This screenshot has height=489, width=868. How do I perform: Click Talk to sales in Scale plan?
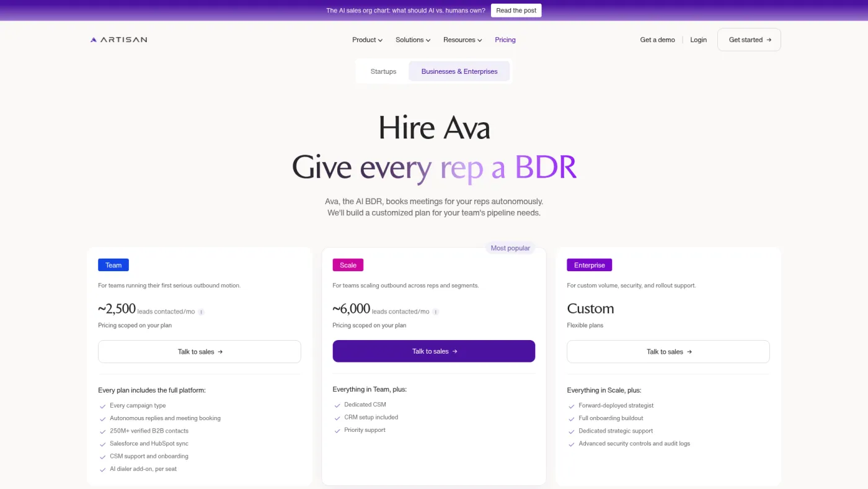coord(434,351)
